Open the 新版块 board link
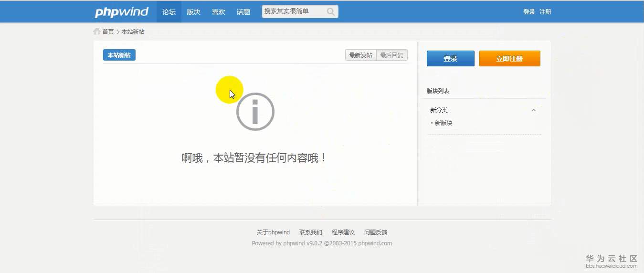Screen dimensions: 644x273 [443, 123]
